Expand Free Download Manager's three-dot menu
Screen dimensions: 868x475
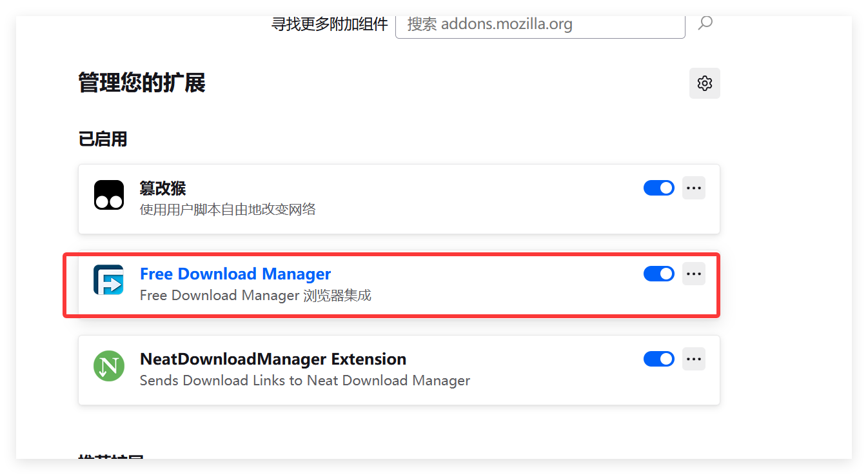click(694, 274)
